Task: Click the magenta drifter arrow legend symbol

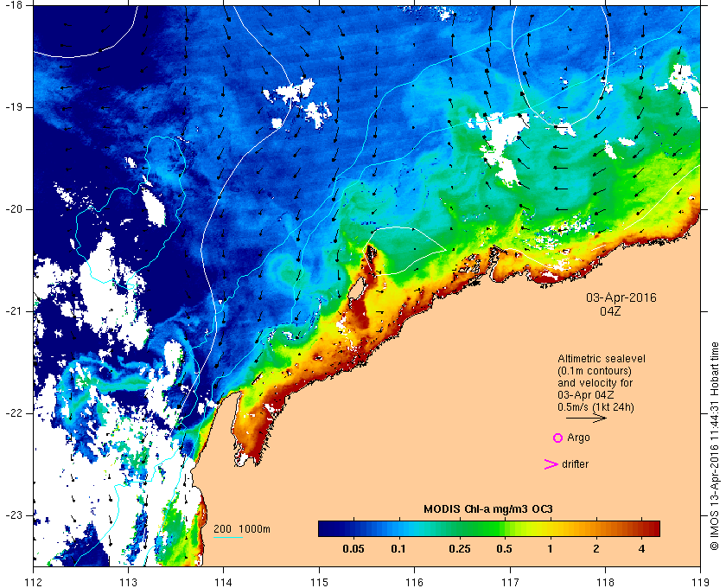Action: point(551,464)
